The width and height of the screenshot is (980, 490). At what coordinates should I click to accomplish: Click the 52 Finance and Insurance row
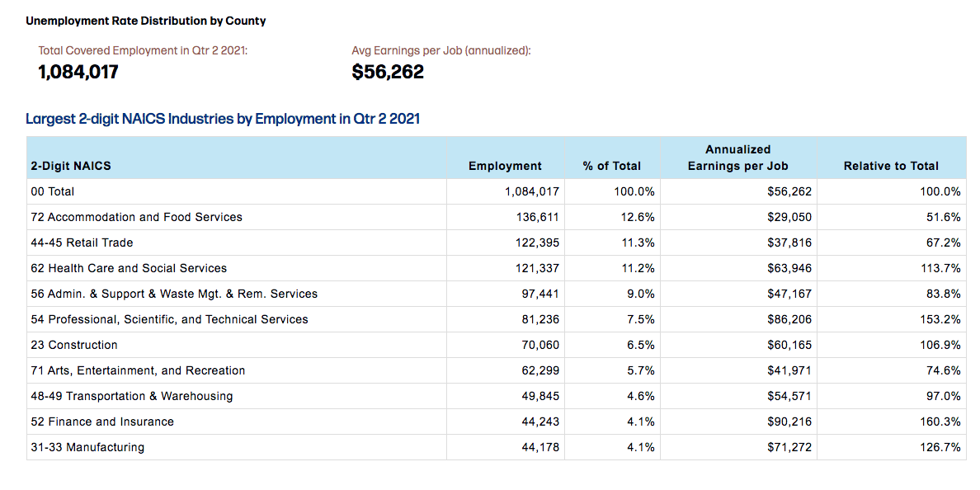point(497,422)
